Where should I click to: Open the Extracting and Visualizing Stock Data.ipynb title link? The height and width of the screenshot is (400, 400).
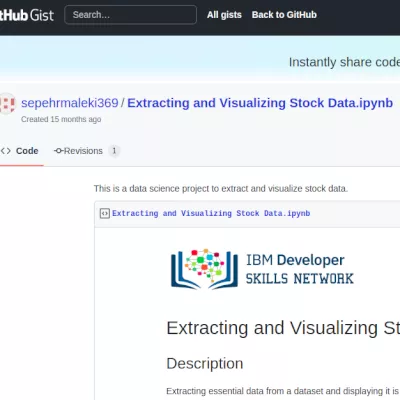[260, 103]
